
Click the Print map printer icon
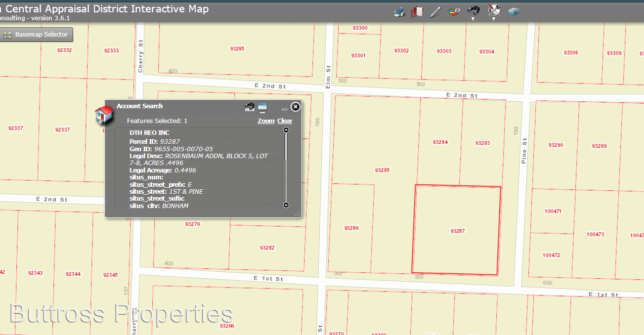pyautogui.click(x=399, y=12)
